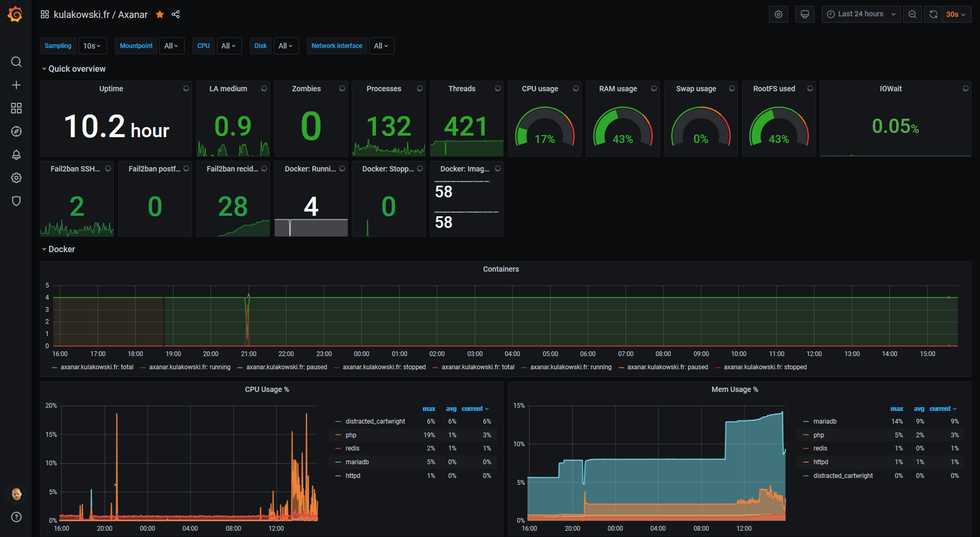Open the Uptime panel title menu
This screenshot has width=980, height=537.
tap(111, 89)
